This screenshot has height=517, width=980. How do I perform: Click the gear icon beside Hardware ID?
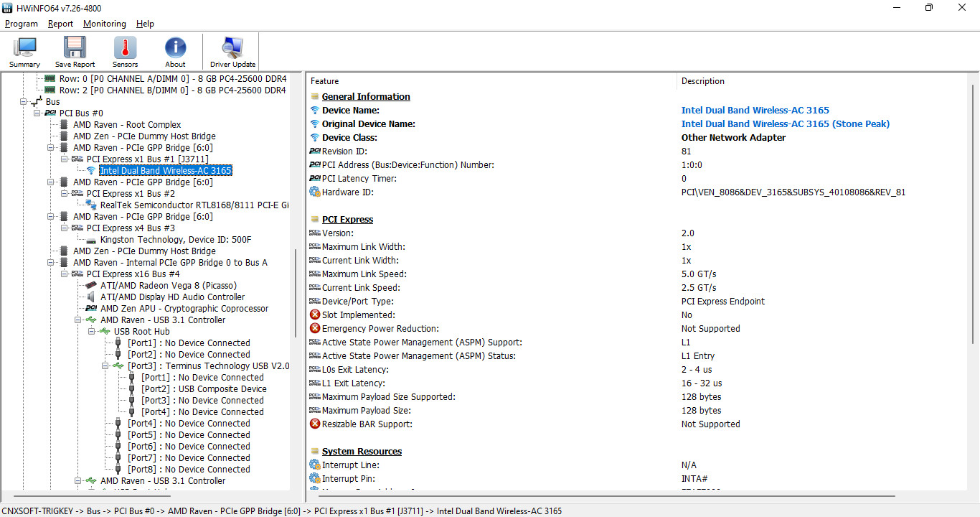pyautogui.click(x=314, y=192)
